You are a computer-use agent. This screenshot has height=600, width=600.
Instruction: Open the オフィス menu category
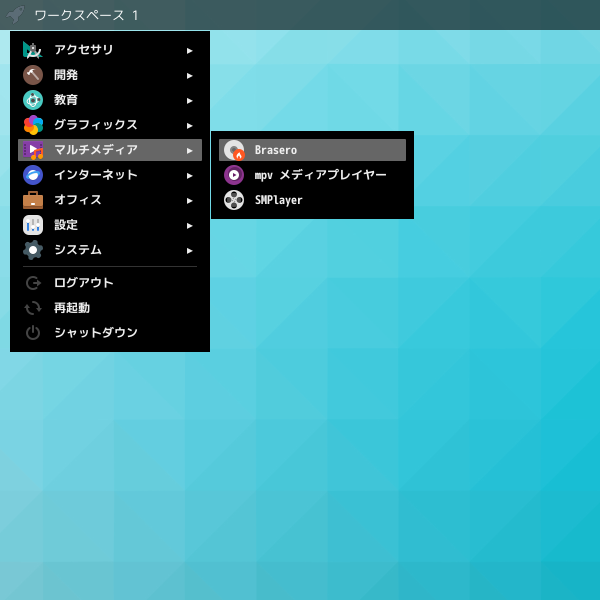tap(110, 200)
